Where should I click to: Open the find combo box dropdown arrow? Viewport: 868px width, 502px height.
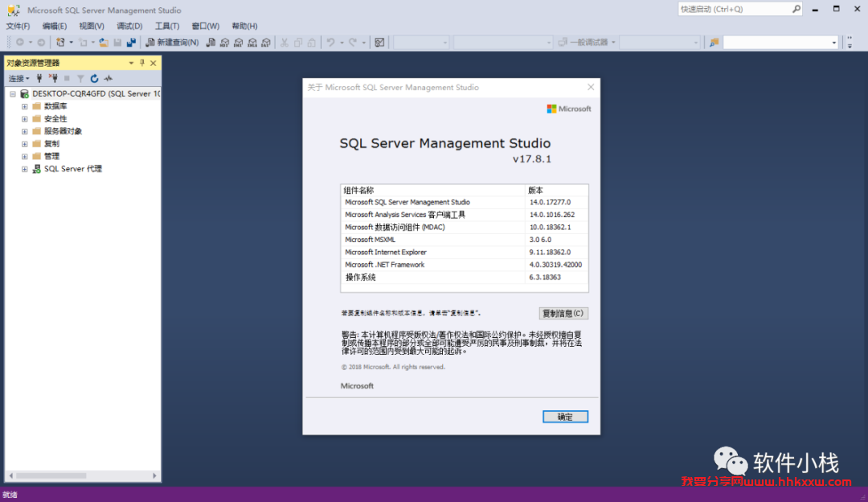click(834, 43)
